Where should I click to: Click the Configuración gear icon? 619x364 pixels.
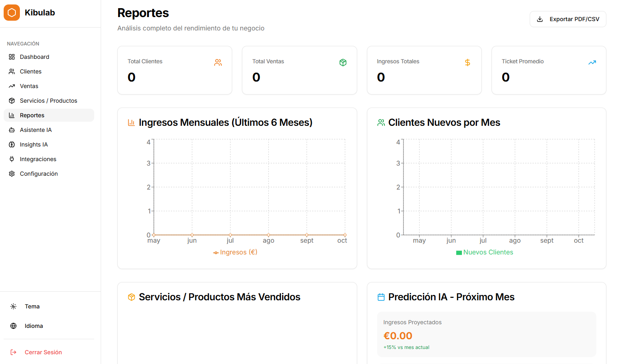[x=12, y=174]
